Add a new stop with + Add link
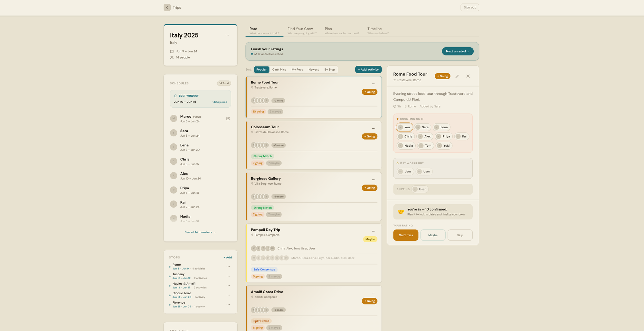This screenshot has width=644, height=331. pyautogui.click(x=228, y=258)
